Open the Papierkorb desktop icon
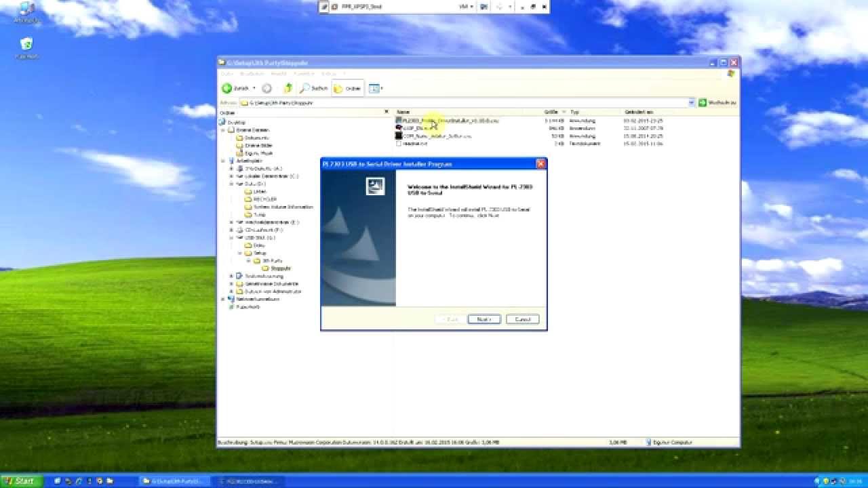This screenshot has width=868, height=488. (x=26, y=48)
